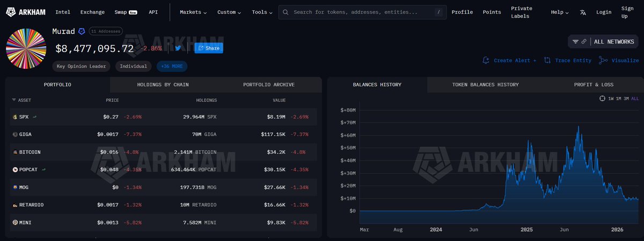Expand the Tools dropdown menu
Viewport: 644px width, 241px height.
point(262,12)
